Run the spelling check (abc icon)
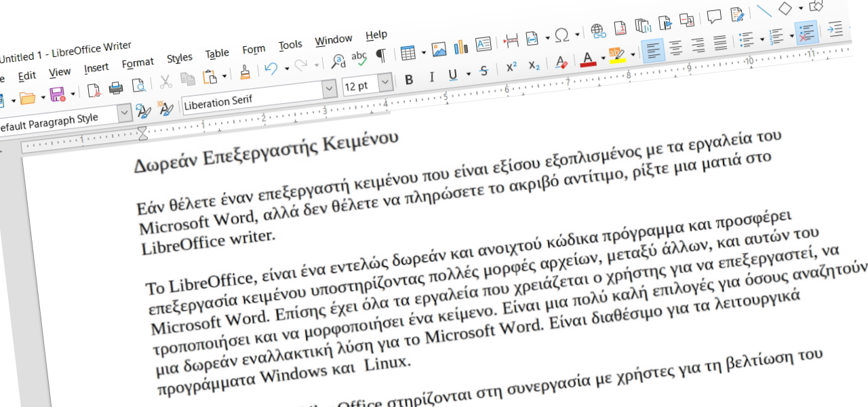Viewport: 868px width, 407px height. point(359,59)
